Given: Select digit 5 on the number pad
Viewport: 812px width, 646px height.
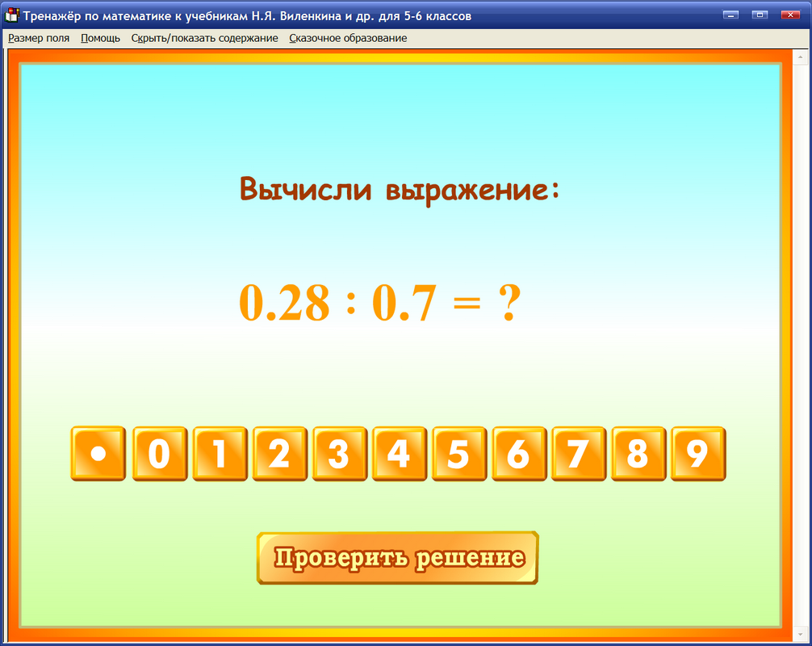Looking at the screenshot, I should click(x=458, y=454).
